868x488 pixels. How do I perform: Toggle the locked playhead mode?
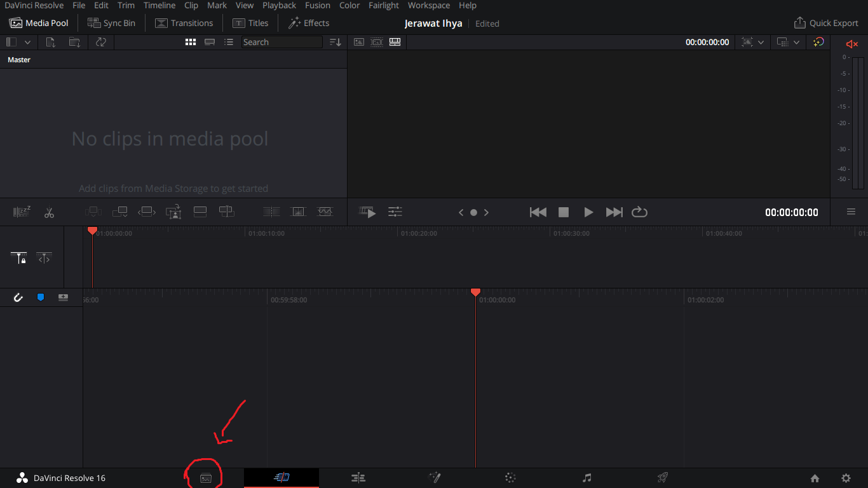(18, 258)
